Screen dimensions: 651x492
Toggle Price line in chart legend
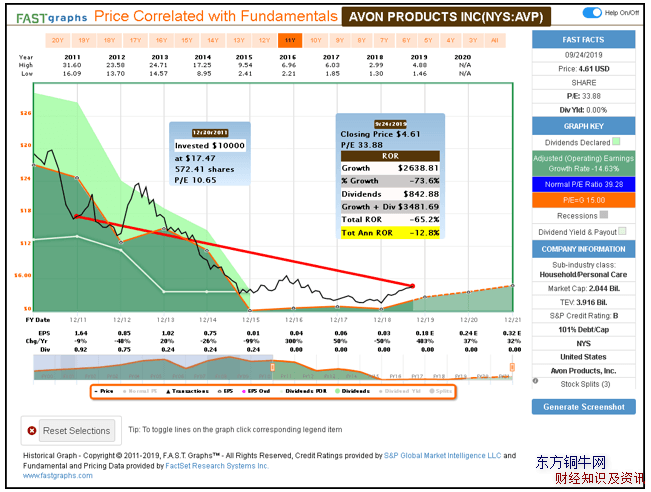pyautogui.click(x=104, y=391)
